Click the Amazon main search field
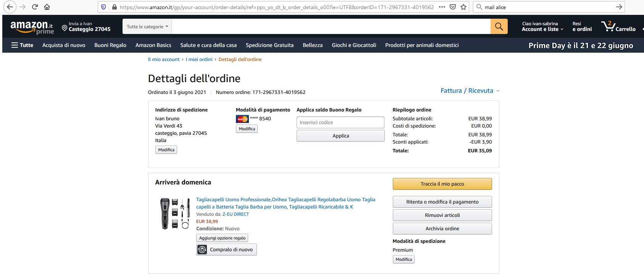The image size is (644, 278). point(331,26)
